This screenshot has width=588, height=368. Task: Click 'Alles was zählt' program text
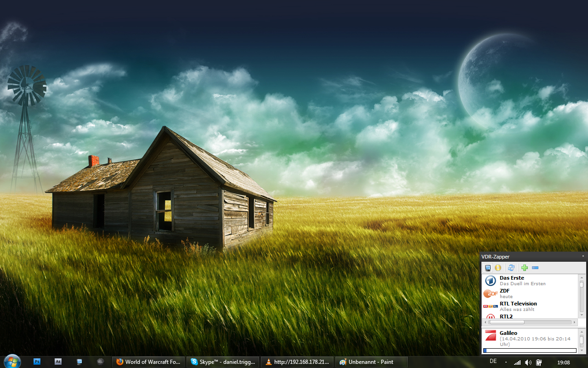pos(517,310)
